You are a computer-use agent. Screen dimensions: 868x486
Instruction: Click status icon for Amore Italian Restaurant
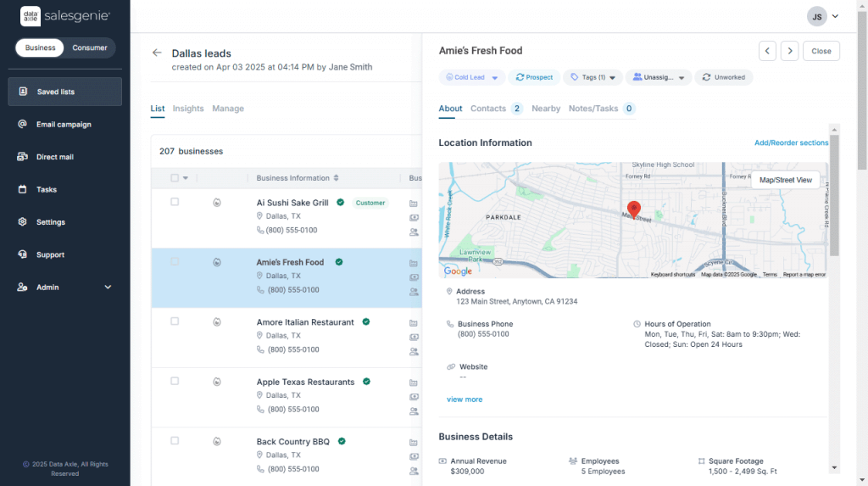tap(217, 322)
